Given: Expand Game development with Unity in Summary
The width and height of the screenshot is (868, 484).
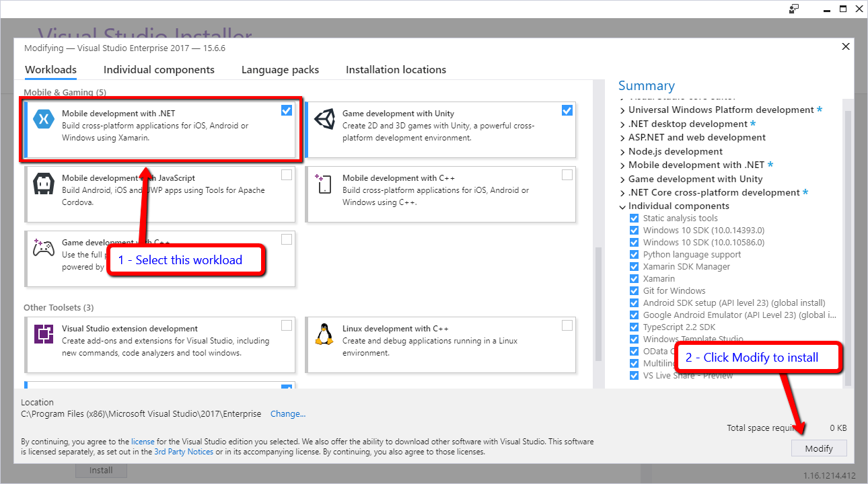Looking at the screenshot, I should [x=622, y=179].
